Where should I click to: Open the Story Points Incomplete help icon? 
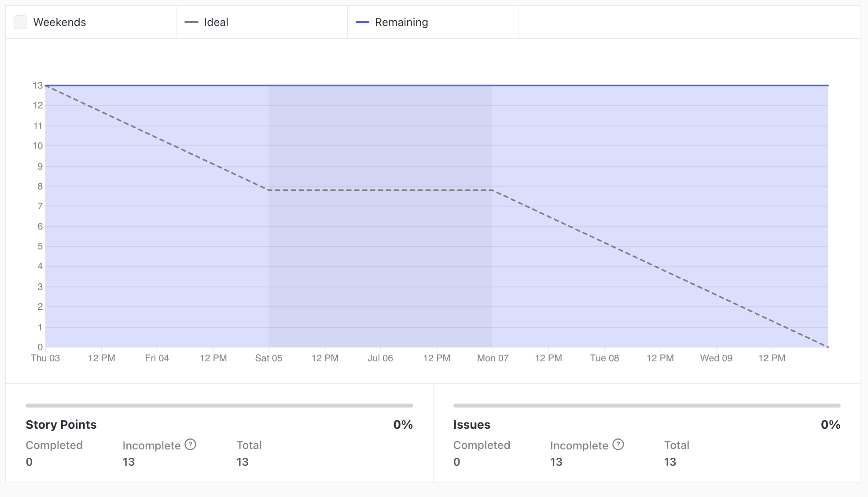[190, 445]
